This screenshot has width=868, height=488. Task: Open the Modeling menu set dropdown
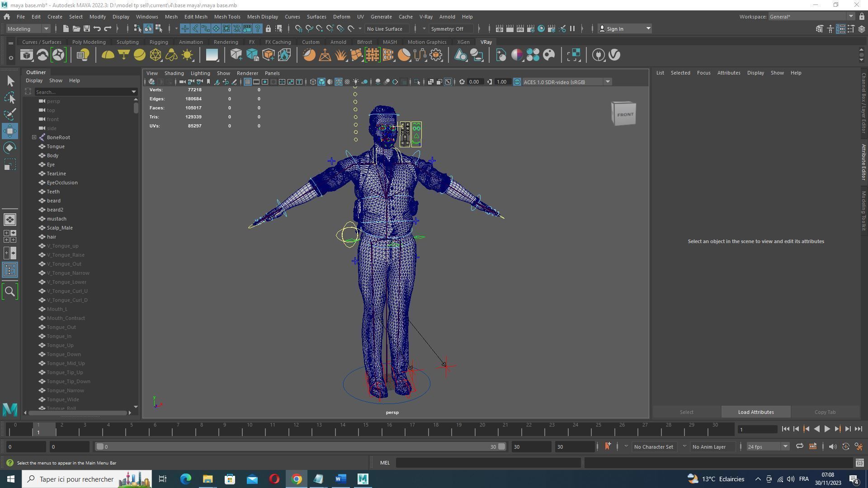[28, 29]
